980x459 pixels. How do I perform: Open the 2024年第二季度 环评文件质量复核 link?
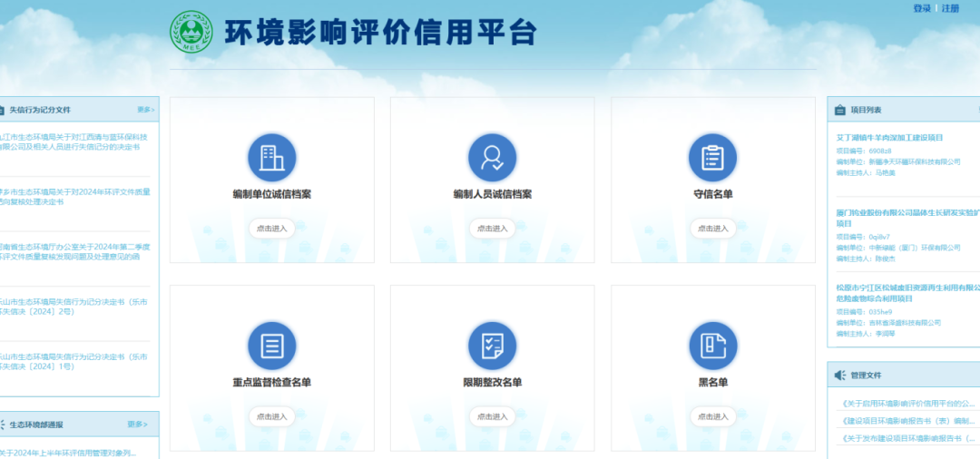75,251
